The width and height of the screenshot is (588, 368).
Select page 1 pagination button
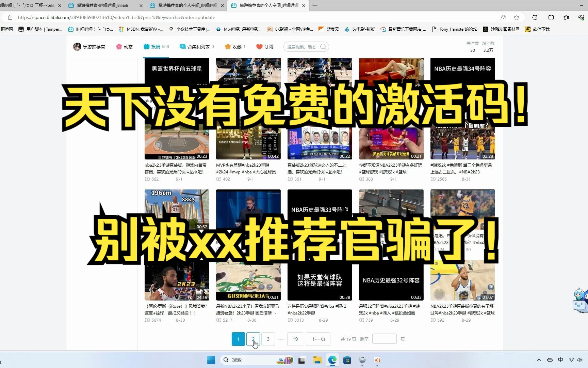click(238, 339)
